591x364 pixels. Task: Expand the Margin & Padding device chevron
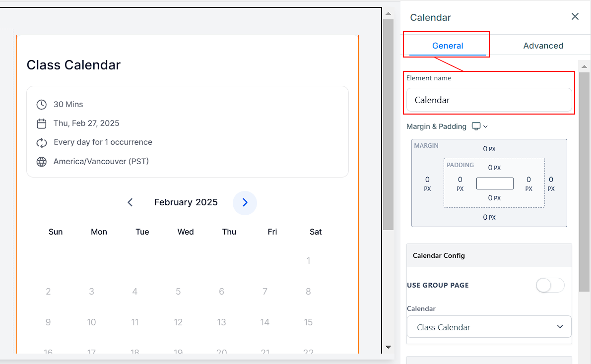486,126
